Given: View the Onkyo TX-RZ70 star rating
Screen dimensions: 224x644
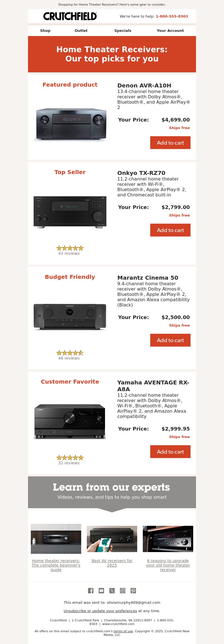Looking at the screenshot, I should (x=70, y=248).
